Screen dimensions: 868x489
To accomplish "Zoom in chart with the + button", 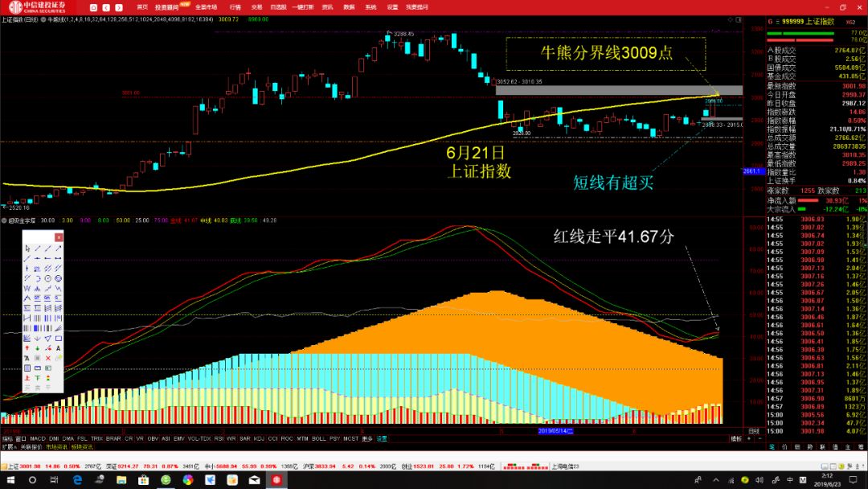I will coord(749,438).
